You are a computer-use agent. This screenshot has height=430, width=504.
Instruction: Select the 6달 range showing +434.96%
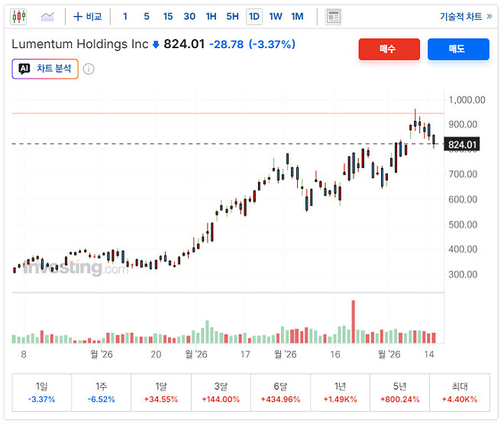click(x=280, y=393)
